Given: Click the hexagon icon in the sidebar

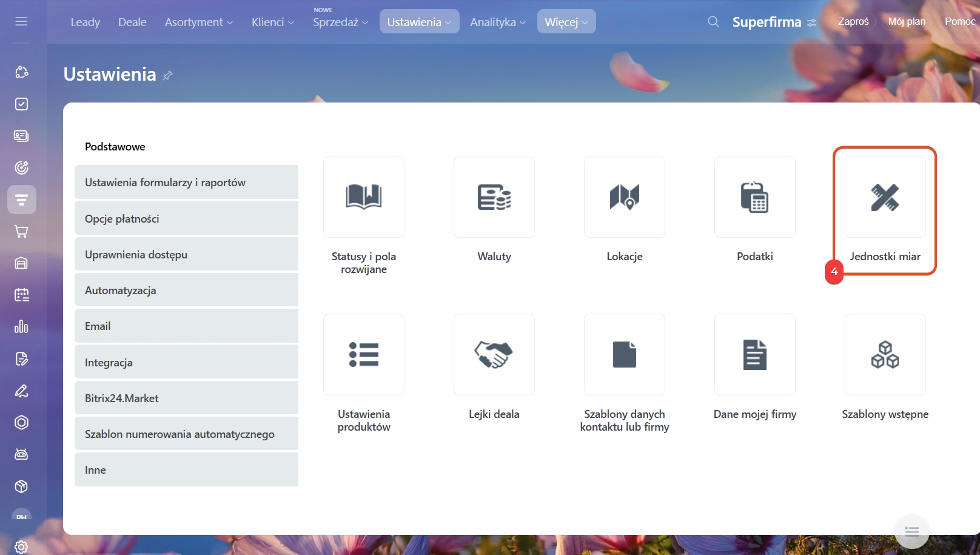Looking at the screenshot, I should [21, 423].
